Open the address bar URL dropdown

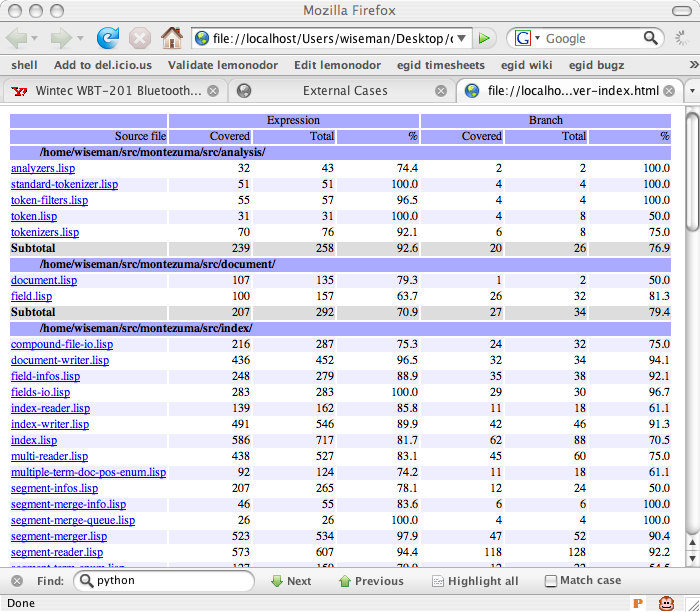pos(462,38)
